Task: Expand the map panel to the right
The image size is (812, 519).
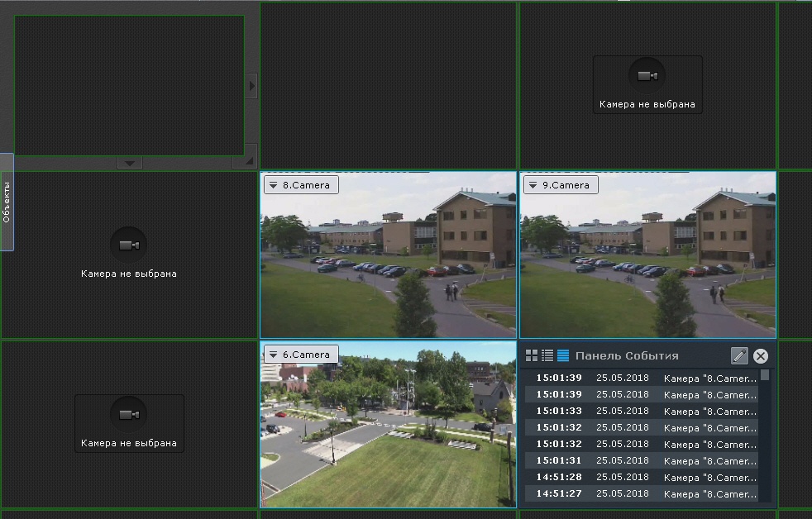Action: coord(251,85)
